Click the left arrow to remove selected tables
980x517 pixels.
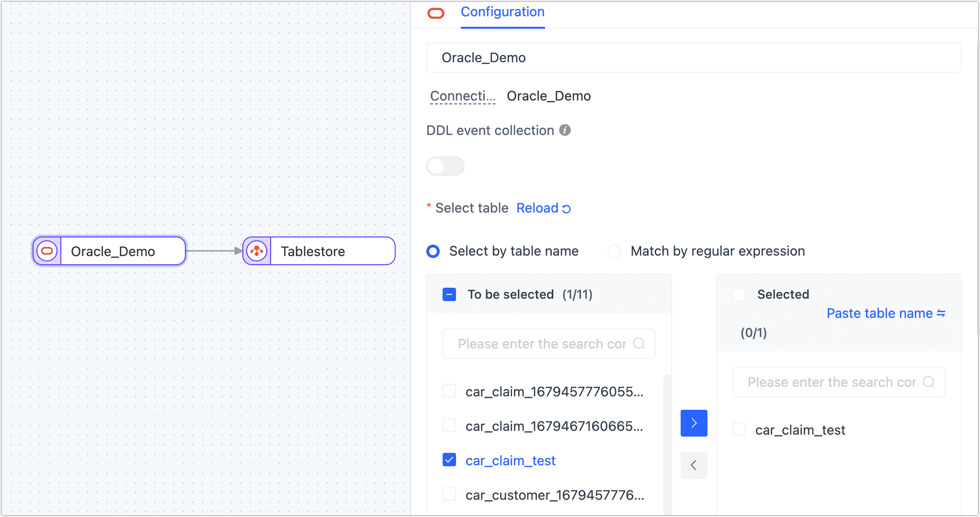coord(694,465)
